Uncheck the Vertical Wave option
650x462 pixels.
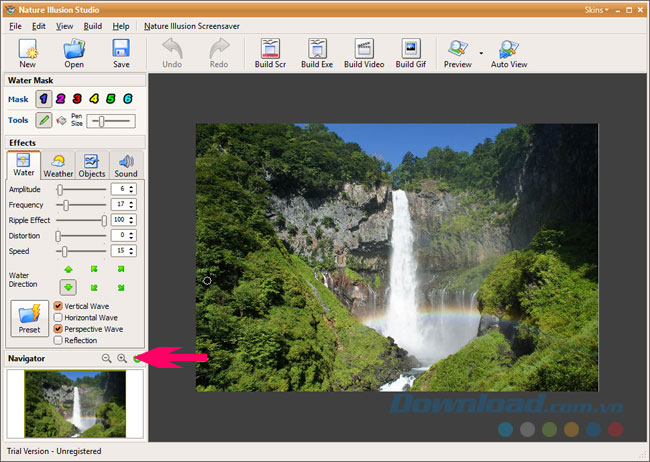click(x=58, y=306)
